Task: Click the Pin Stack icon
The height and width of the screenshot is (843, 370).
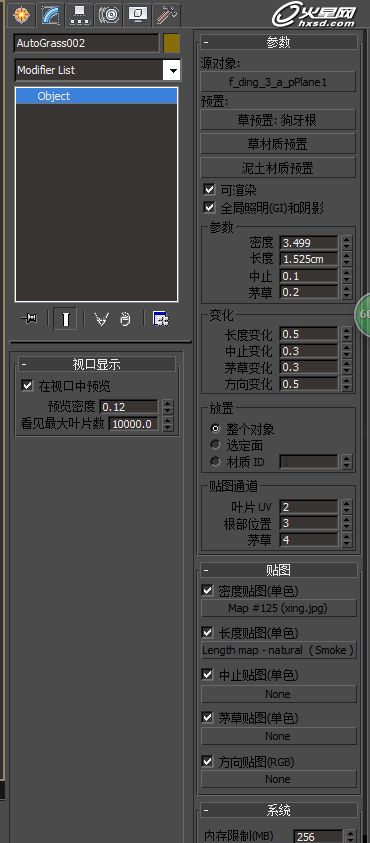Action: [29, 319]
